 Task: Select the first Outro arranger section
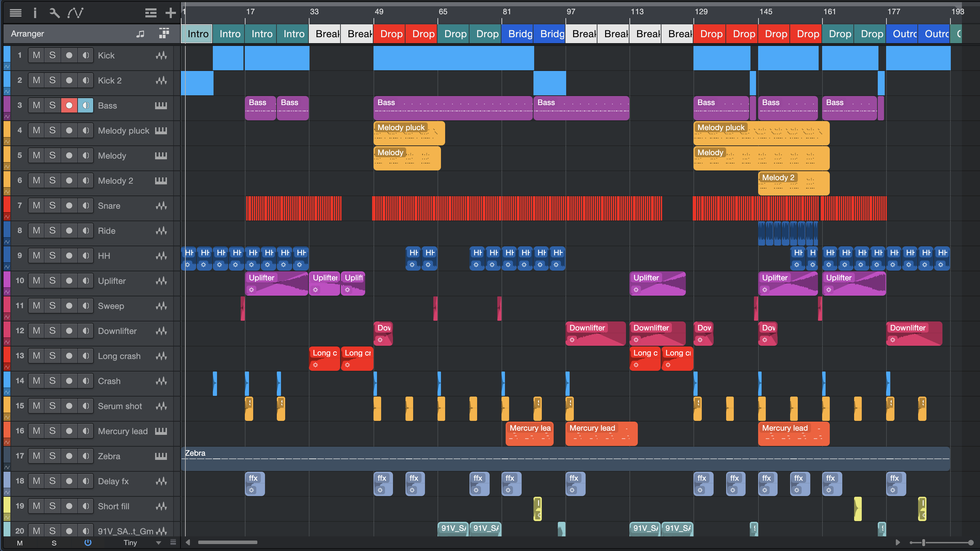click(902, 34)
